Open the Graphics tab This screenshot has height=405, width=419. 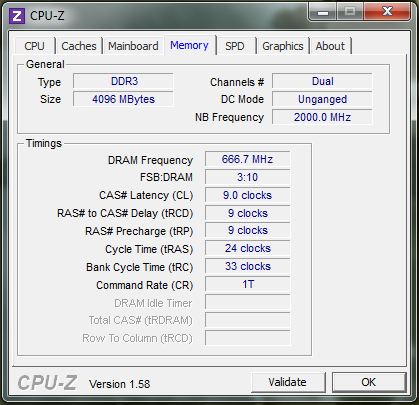point(283,46)
